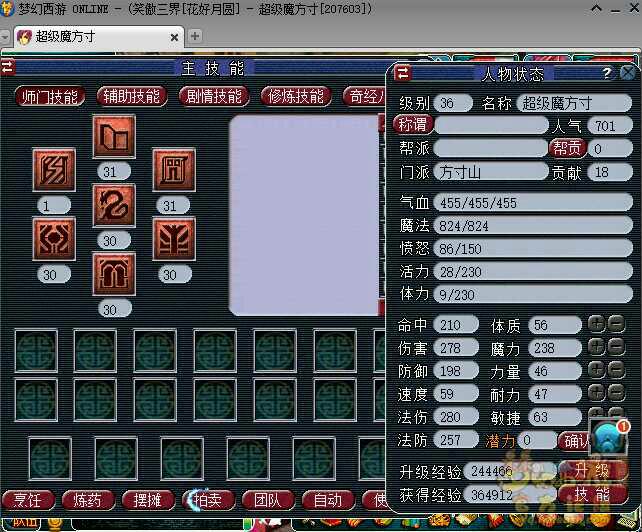Increase 耐力 with the plus button
642x532 pixels.
pyautogui.click(x=597, y=393)
